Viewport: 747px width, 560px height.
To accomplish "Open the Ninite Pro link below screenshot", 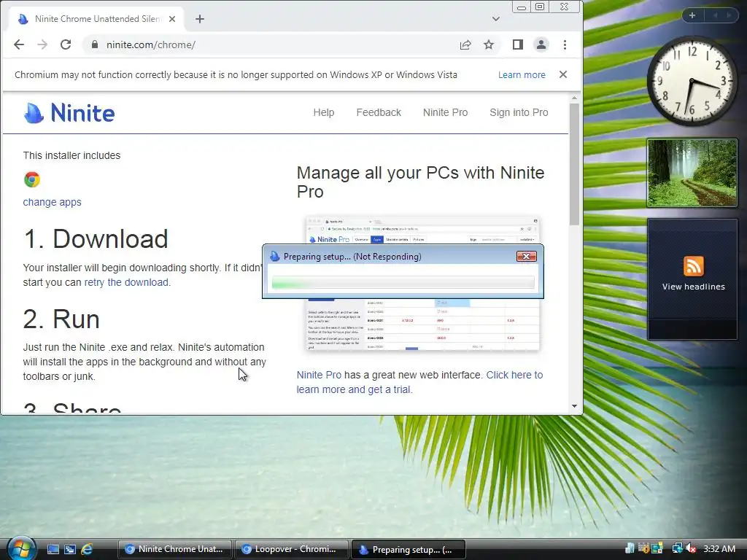I will pyautogui.click(x=320, y=375).
